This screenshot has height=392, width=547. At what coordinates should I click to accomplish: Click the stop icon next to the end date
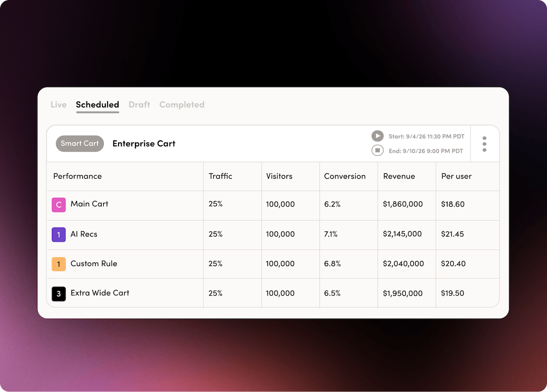pos(377,150)
